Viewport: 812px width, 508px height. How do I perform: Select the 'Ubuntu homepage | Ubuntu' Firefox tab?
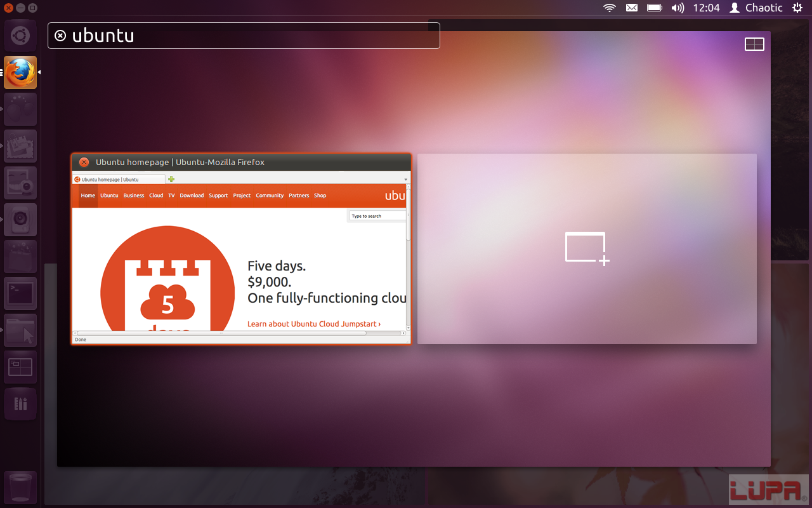tap(119, 180)
